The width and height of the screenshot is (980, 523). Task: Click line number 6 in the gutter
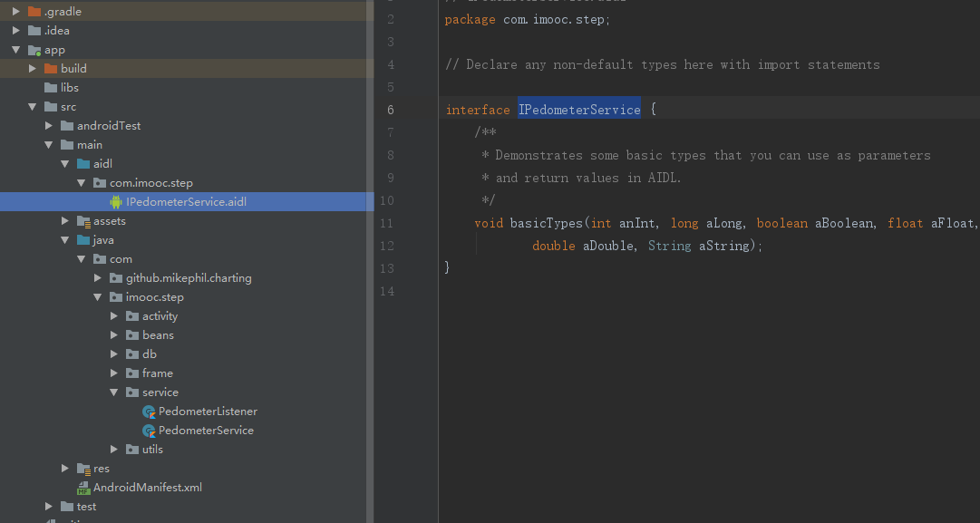click(x=390, y=109)
